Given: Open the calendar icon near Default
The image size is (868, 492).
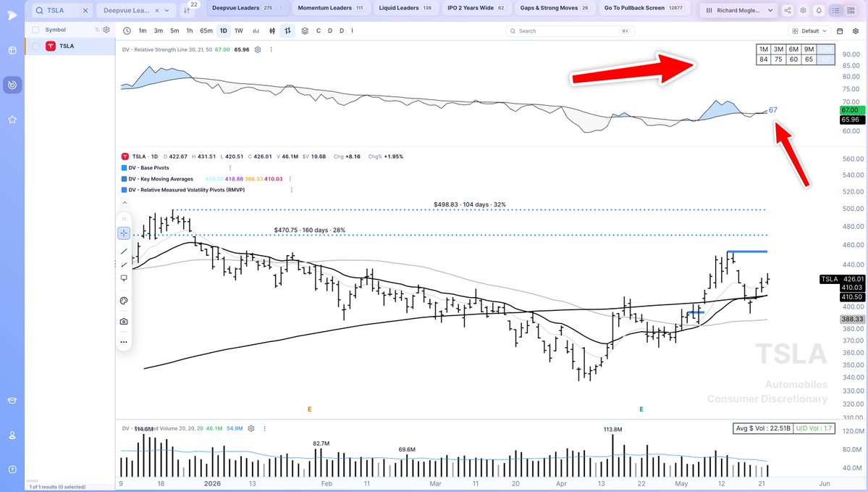Looking at the screenshot, I should click(840, 31).
